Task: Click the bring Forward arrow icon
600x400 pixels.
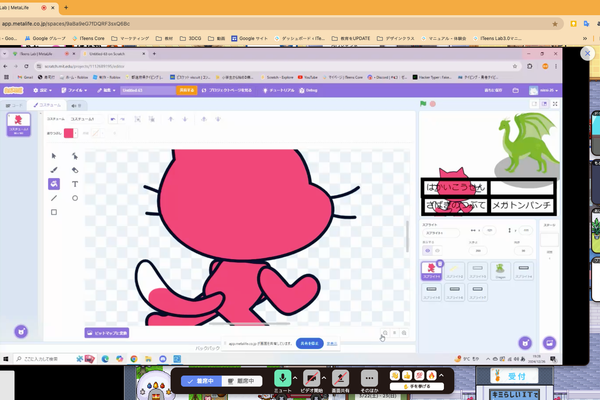Action: point(171,119)
